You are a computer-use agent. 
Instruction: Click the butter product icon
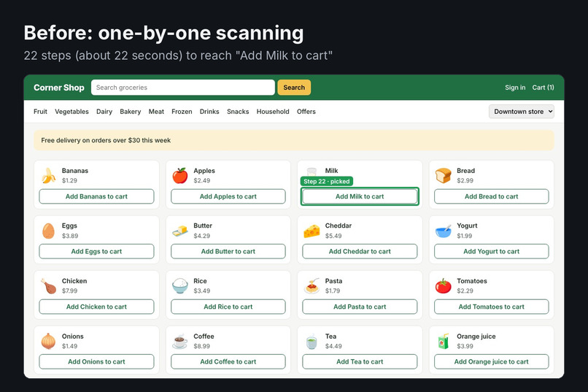(180, 231)
